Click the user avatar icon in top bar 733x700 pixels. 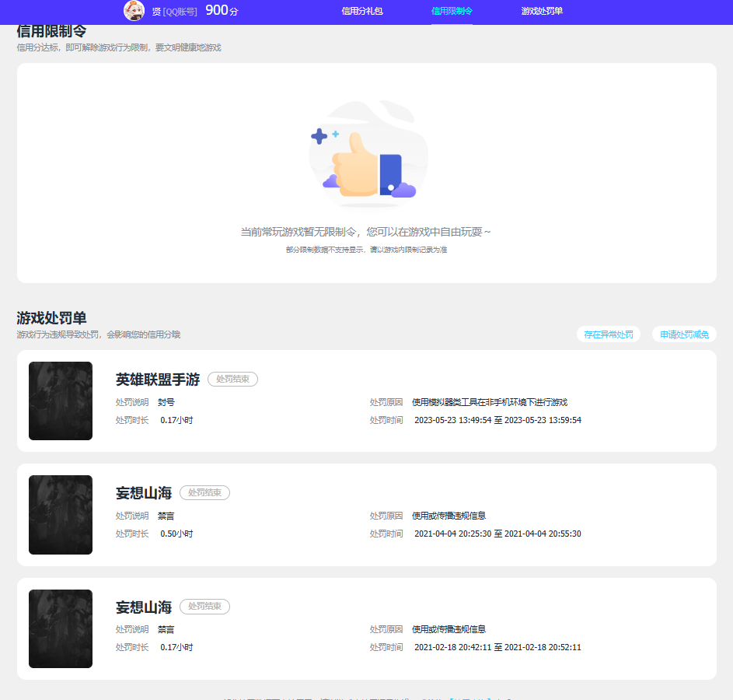[x=133, y=12]
